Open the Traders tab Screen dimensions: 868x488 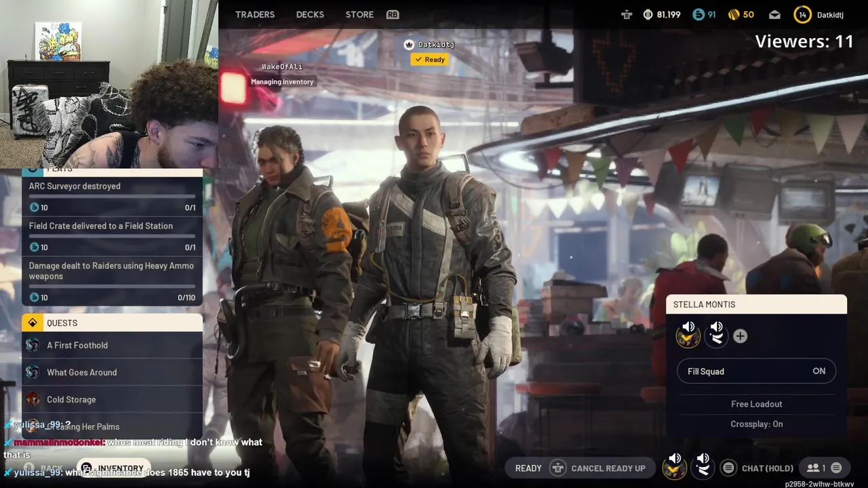[255, 14]
